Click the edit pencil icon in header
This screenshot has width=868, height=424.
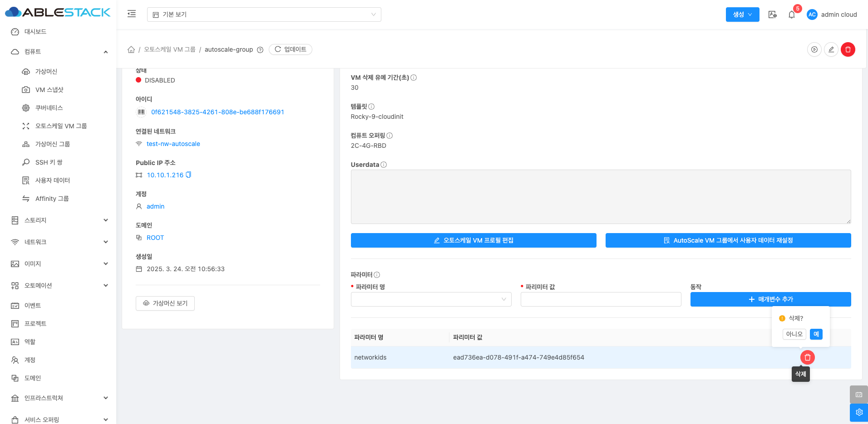pos(831,49)
